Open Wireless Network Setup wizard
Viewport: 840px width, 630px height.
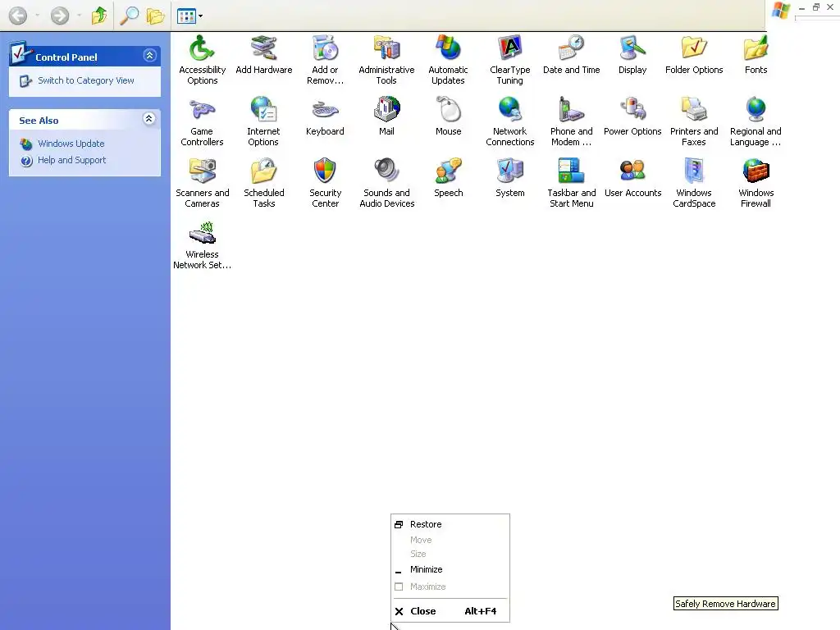point(202,244)
